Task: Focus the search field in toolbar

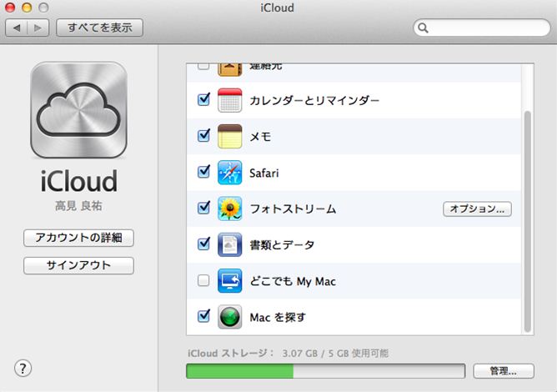Action: (482, 28)
